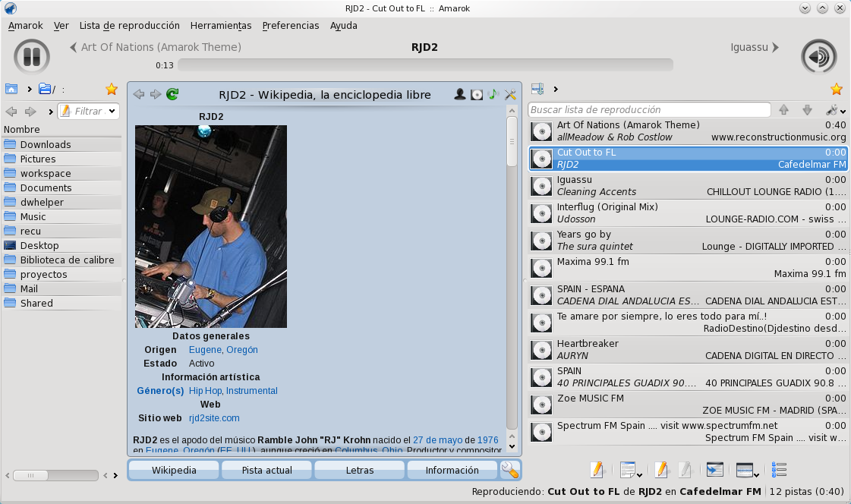851x504 pixels.
Task: Click the bookmark star above the playlist
Action: click(x=837, y=89)
